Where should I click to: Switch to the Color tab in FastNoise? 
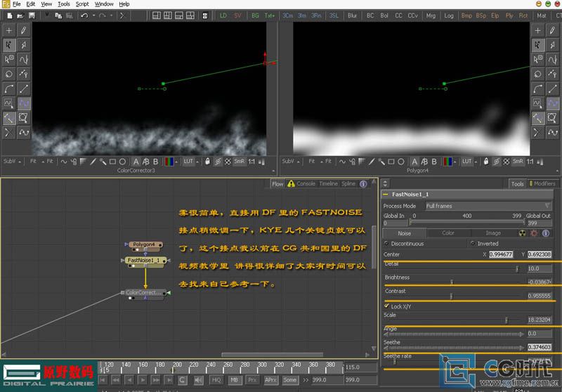(x=448, y=233)
